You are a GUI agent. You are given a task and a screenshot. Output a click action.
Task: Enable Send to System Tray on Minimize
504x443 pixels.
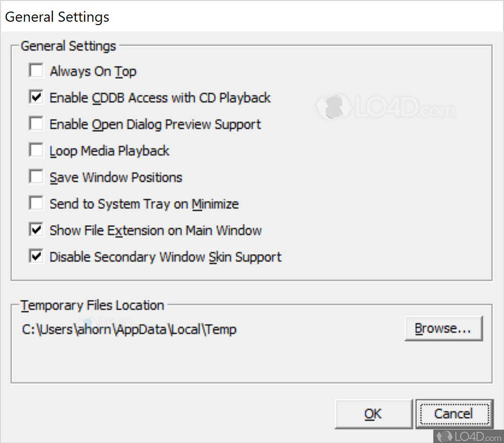[x=36, y=202]
